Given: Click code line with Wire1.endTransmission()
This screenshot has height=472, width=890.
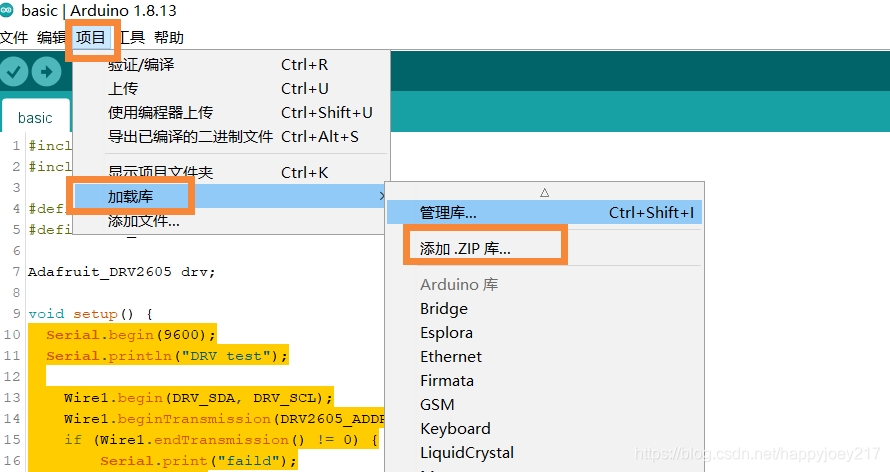Looking at the screenshot, I should (221, 440).
